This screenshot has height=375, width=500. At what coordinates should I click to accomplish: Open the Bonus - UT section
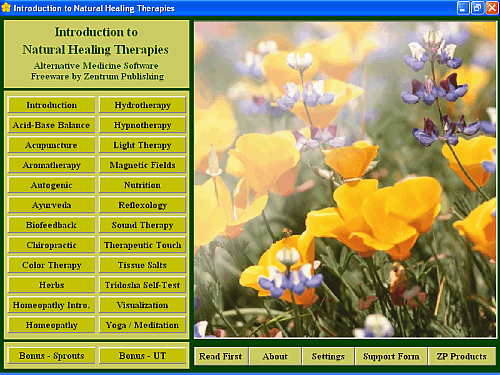[143, 356]
